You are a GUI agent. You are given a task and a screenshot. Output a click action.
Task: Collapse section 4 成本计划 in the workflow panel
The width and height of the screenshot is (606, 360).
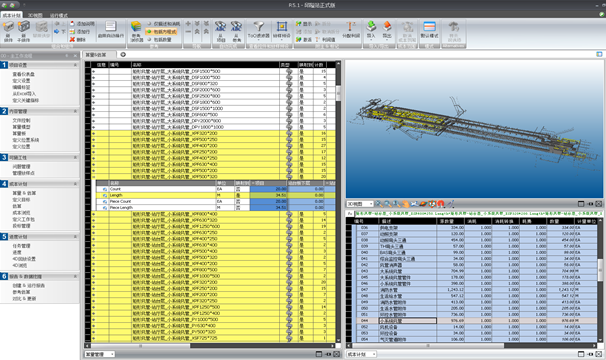[75, 184]
